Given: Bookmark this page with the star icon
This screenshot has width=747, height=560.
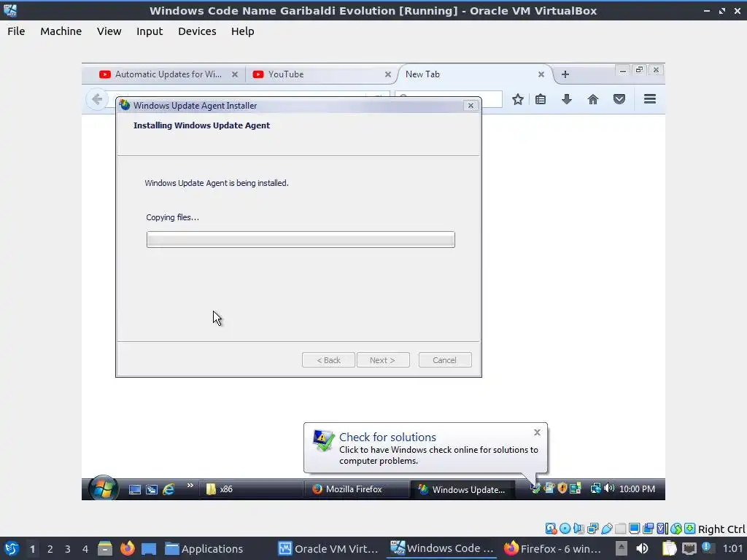Looking at the screenshot, I should click(x=518, y=99).
